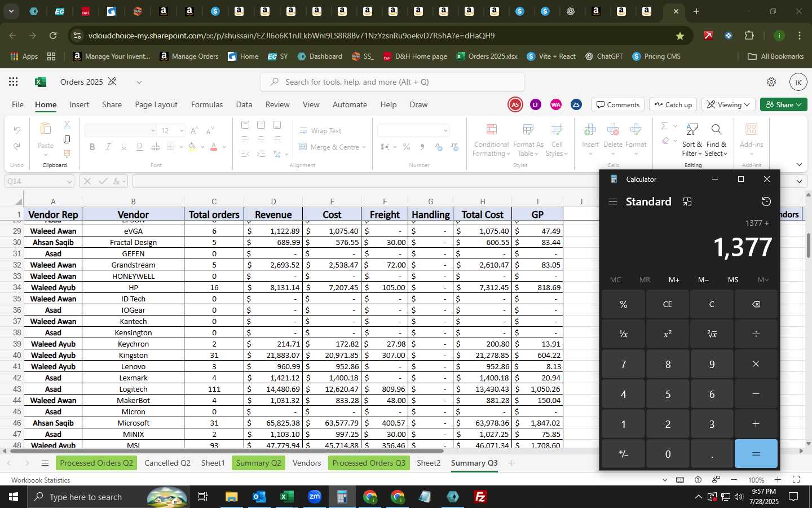Click the Catch up button

click(673, 104)
